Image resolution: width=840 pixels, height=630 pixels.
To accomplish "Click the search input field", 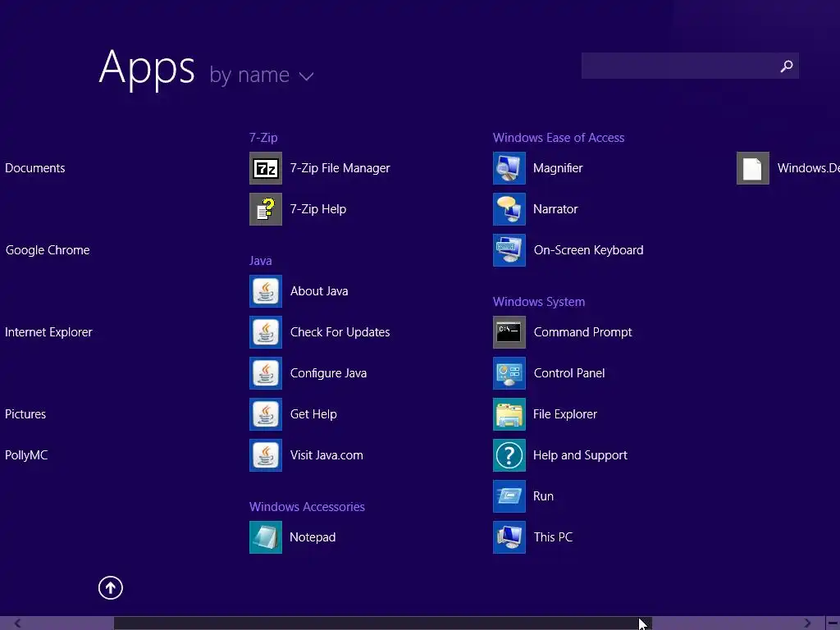I will 690,66.
